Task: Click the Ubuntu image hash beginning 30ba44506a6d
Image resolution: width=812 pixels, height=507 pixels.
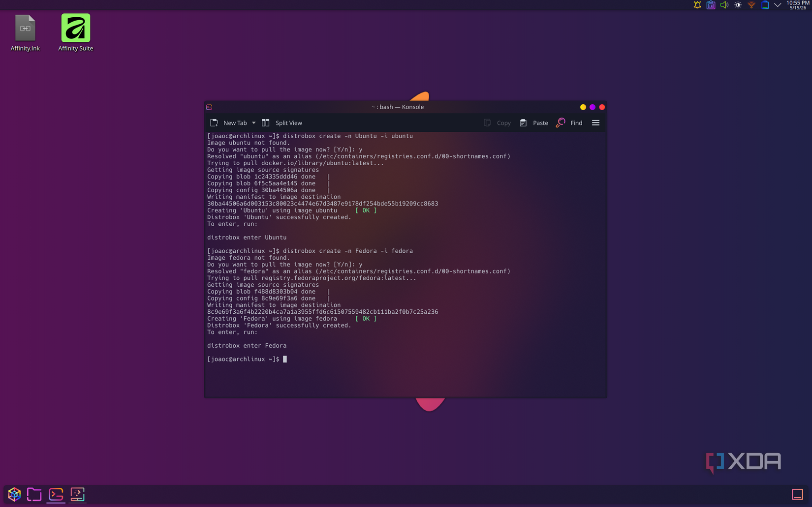Action: (x=322, y=204)
